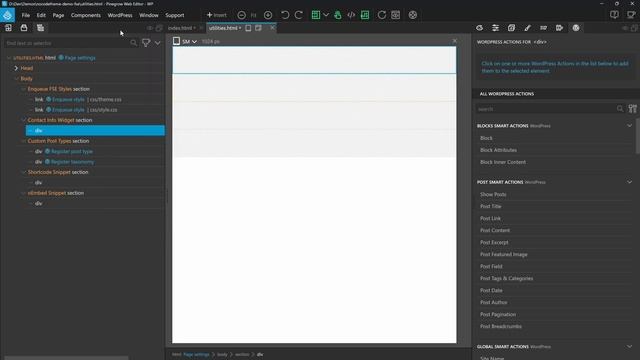Zoom in the page view
Image resolution: width=640 pixels, height=360 pixels.
pos(268,15)
